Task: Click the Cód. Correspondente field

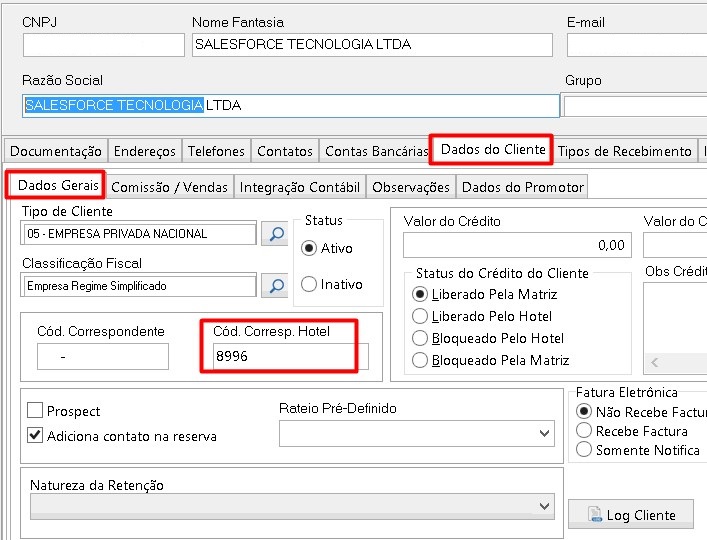Action: point(103,357)
